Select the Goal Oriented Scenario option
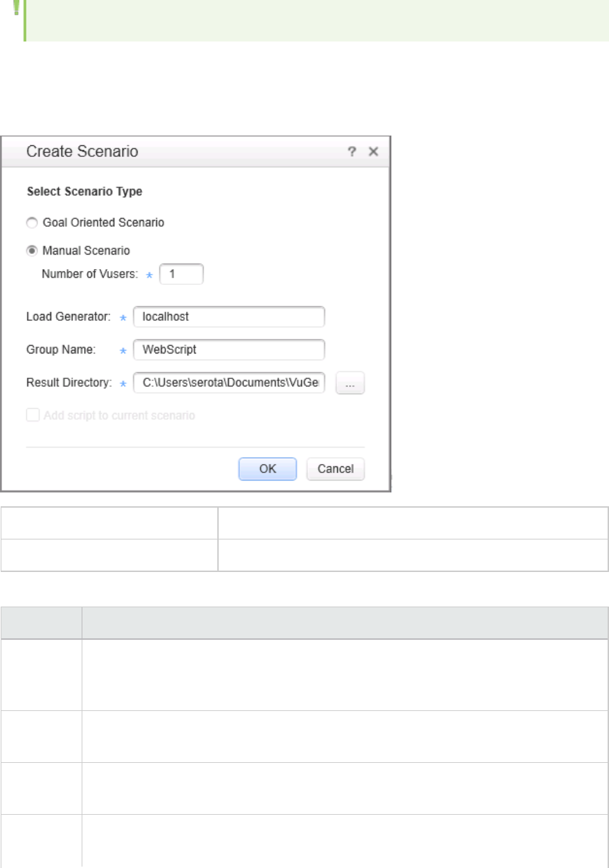The width and height of the screenshot is (609, 868). click(30, 223)
